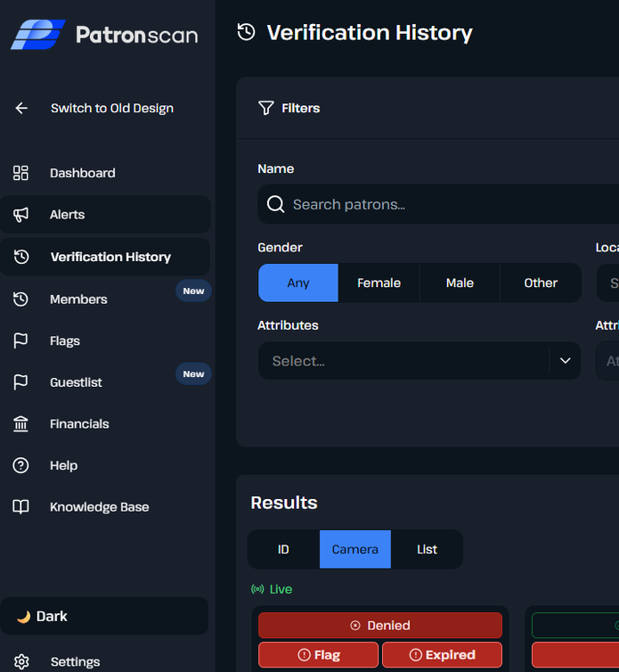This screenshot has width=619, height=672.
Task: Switch to the ID results tab
Action: pyautogui.click(x=283, y=549)
